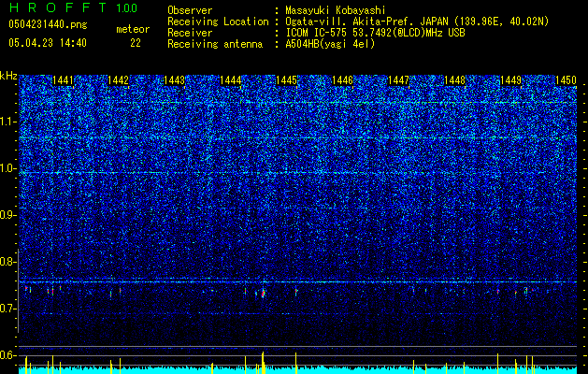Click the 0.6 frequency axis label

(x=8, y=355)
